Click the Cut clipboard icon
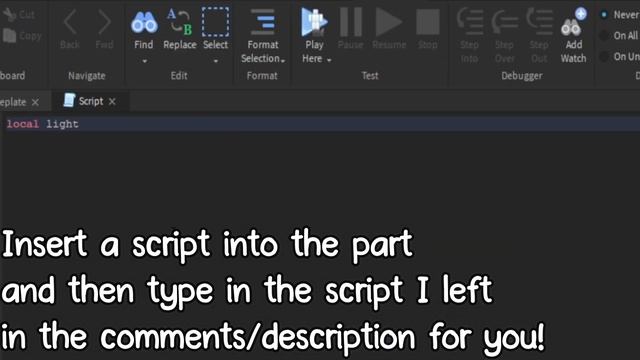Screen dimensions: 640x360 (x=9, y=14)
